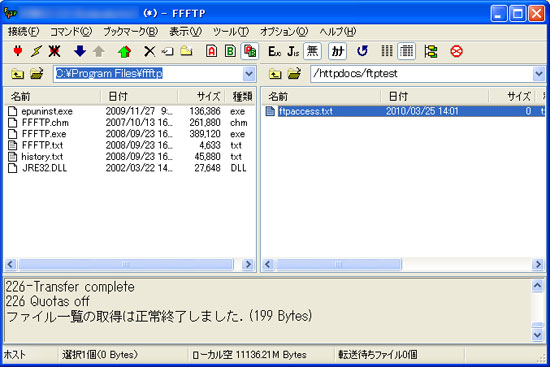Click local pane scroll right arrow
550x367 pixels.
coord(248,264)
